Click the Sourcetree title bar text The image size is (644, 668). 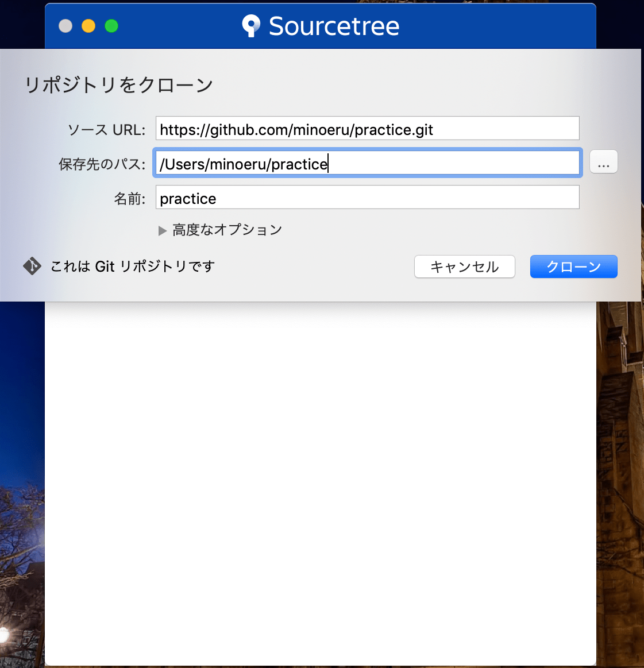click(333, 25)
